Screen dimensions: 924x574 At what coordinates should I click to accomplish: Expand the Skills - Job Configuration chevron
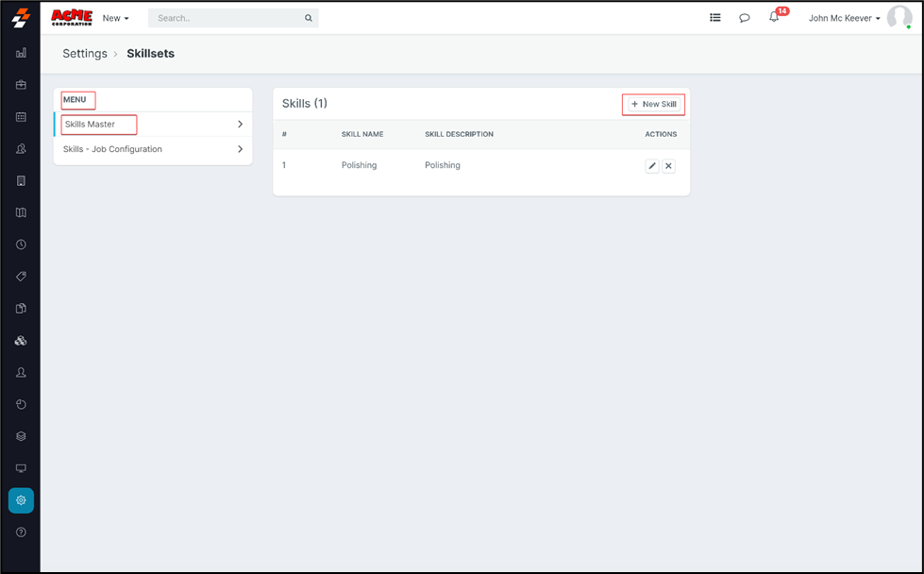point(241,149)
